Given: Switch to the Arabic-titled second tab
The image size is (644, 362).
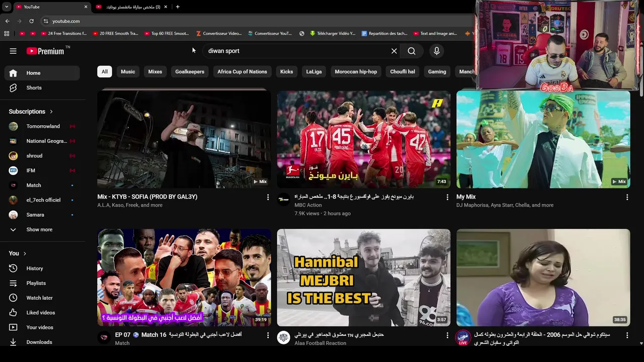Looking at the screenshot, I should click(x=132, y=7).
